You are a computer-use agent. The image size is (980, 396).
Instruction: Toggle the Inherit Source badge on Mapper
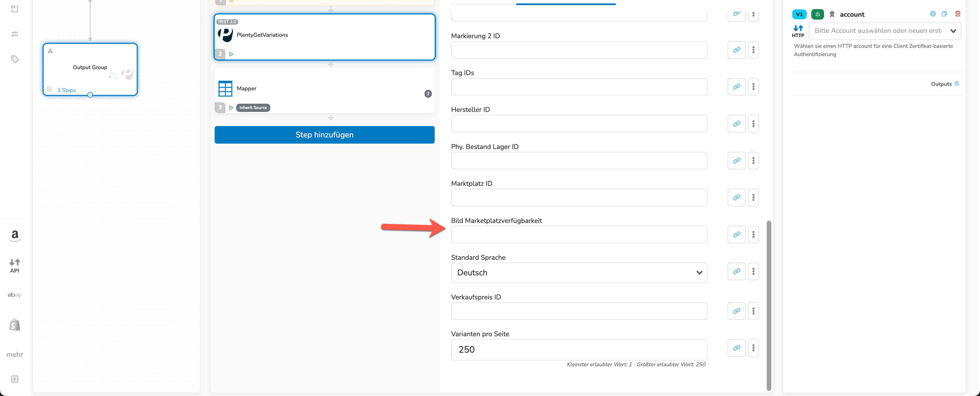pos(253,108)
